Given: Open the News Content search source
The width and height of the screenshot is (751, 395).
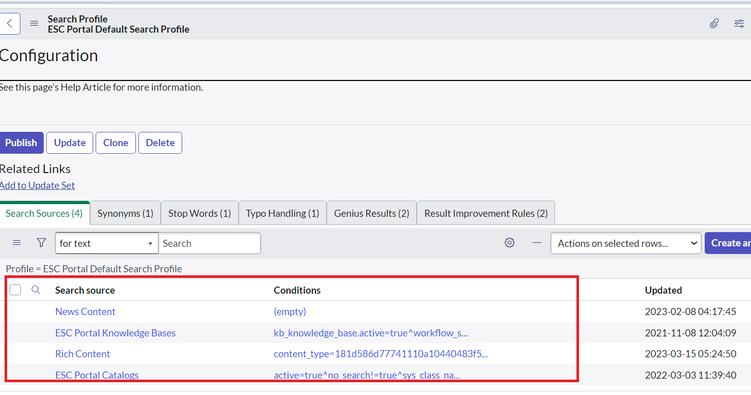Looking at the screenshot, I should point(85,311).
